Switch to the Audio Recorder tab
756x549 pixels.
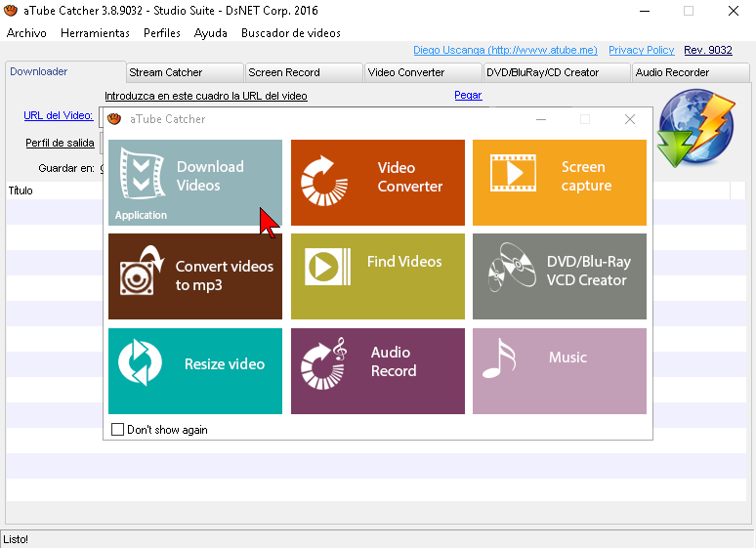(691, 72)
